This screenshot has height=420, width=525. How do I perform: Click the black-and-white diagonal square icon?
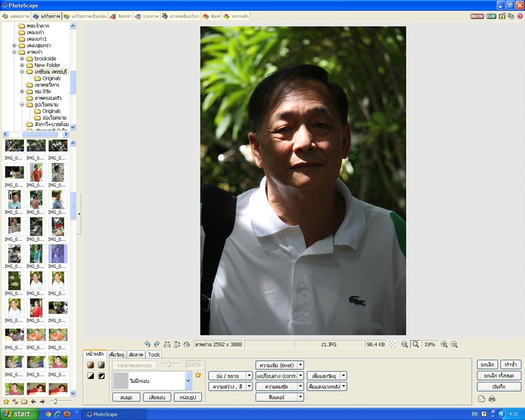tap(91, 376)
